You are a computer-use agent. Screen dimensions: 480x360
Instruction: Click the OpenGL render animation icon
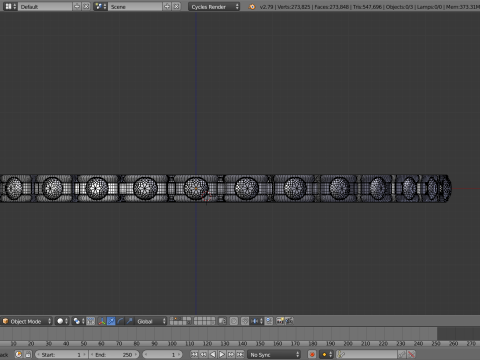coord(289,321)
